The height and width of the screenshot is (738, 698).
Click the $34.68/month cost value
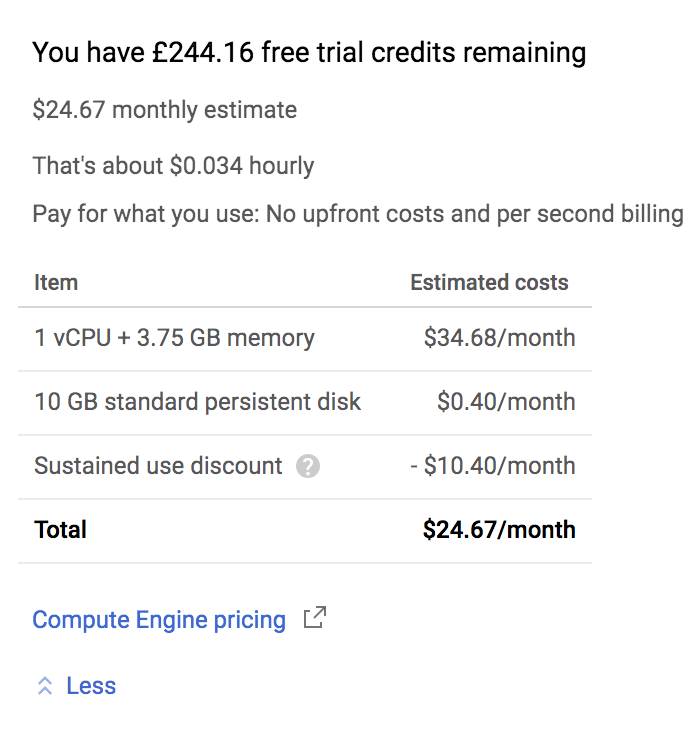pos(499,338)
